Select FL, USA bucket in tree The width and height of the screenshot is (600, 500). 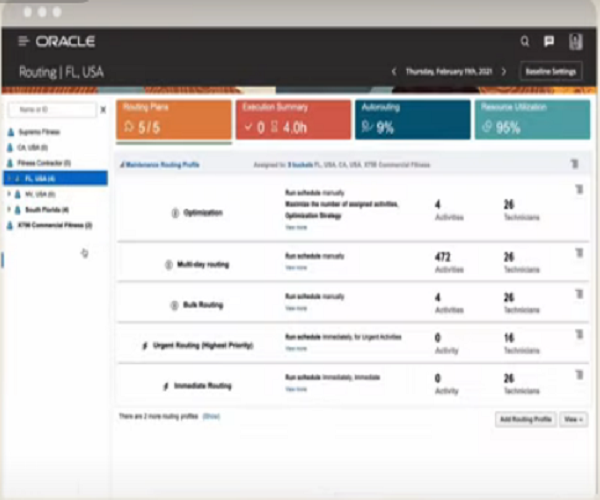pos(55,178)
